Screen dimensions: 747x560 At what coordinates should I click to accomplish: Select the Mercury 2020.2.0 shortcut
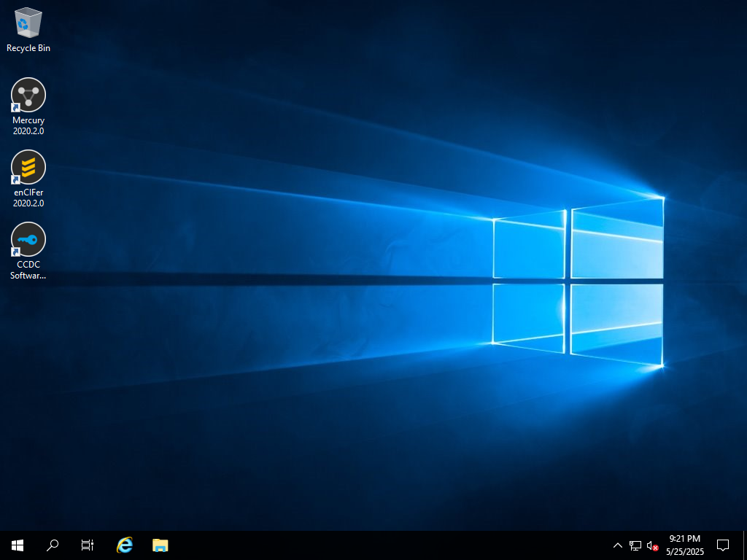28,106
